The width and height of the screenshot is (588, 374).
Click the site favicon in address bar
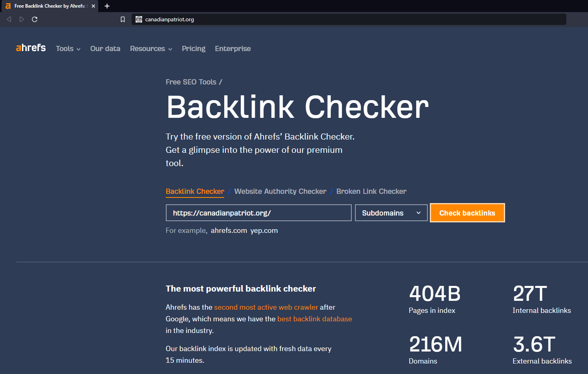[x=139, y=19]
